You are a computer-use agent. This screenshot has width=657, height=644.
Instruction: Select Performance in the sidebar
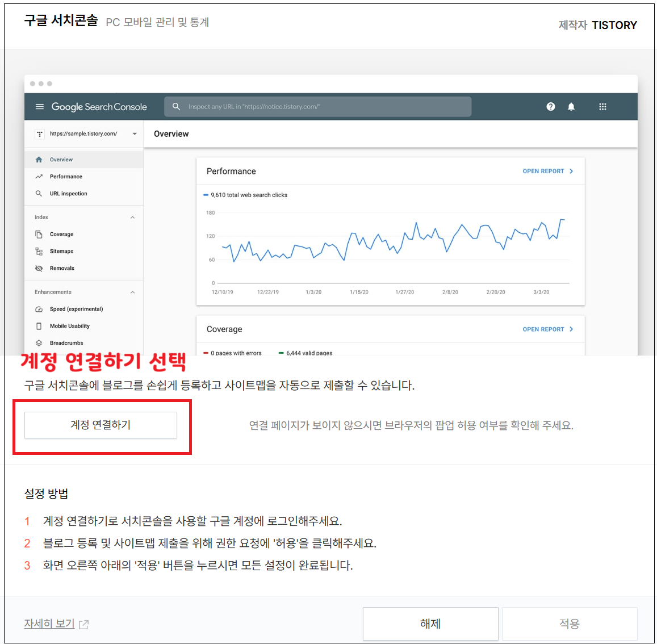[x=84, y=177]
